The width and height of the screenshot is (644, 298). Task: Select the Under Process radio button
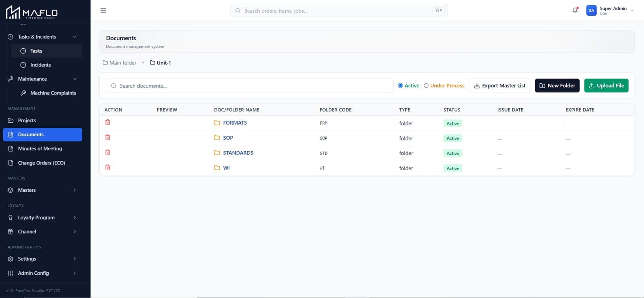pos(426,86)
